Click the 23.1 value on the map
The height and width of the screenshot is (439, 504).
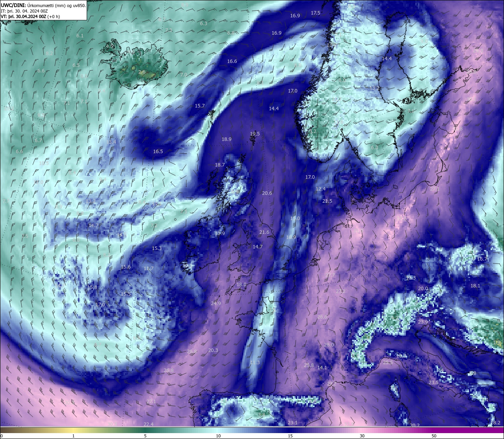pos(293,423)
